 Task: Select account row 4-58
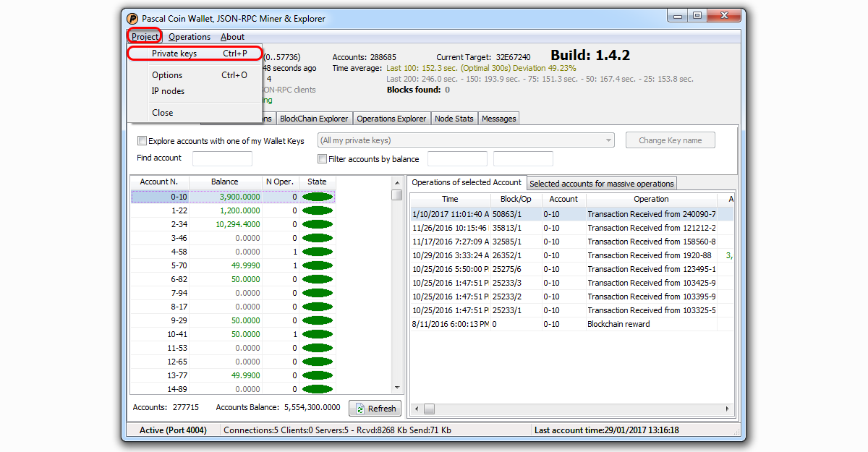click(x=232, y=252)
